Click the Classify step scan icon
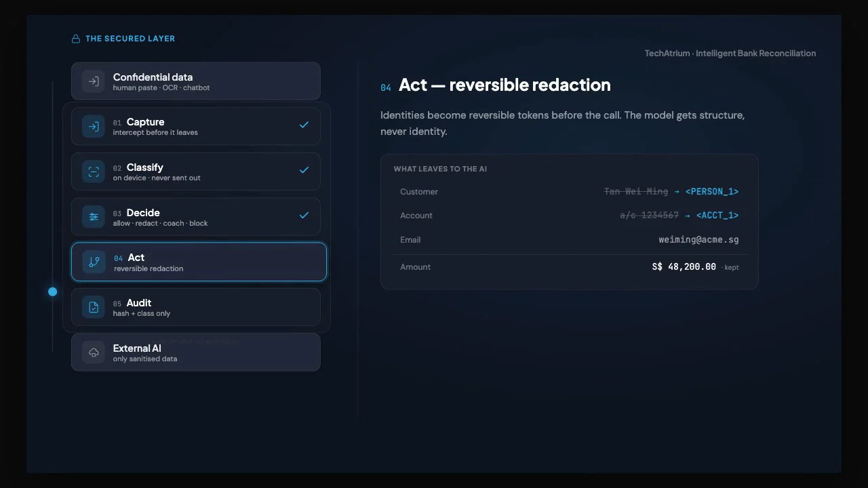Viewport: 868px width, 488px height. tap(94, 171)
